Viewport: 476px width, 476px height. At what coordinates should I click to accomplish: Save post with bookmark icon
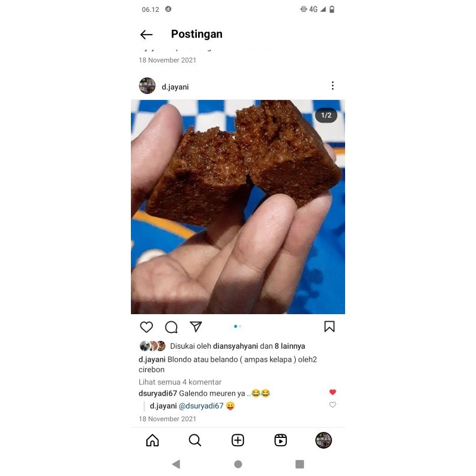click(x=330, y=327)
